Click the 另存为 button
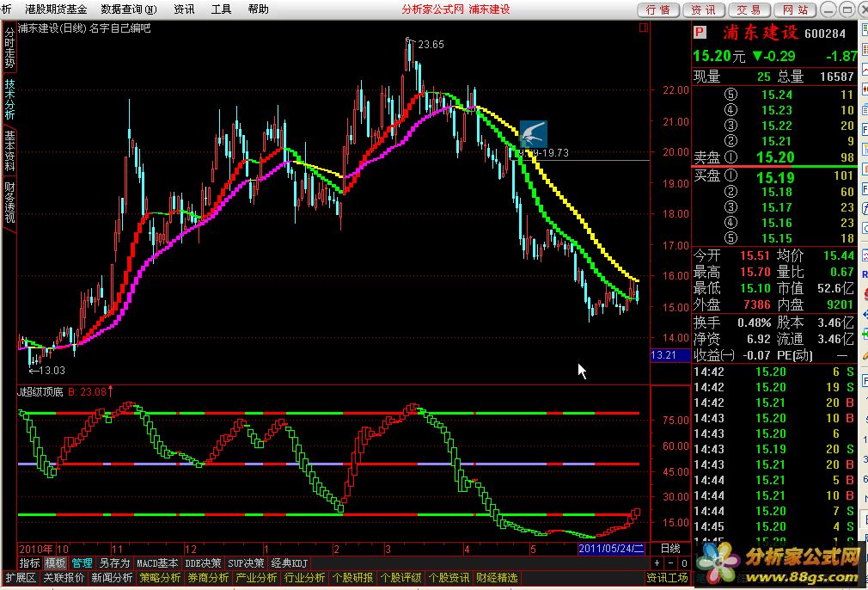The image size is (868, 590). (x=114, y=562)
